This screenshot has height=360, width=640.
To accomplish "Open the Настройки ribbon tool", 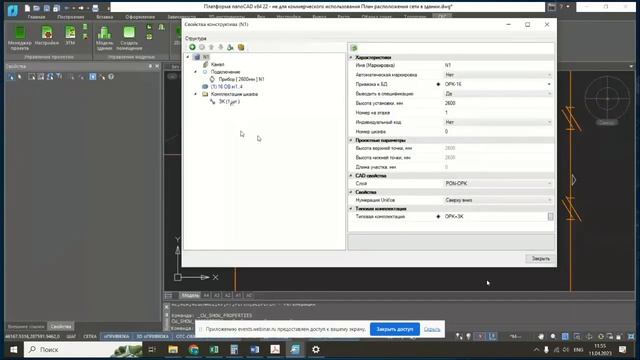I will 47,36.
